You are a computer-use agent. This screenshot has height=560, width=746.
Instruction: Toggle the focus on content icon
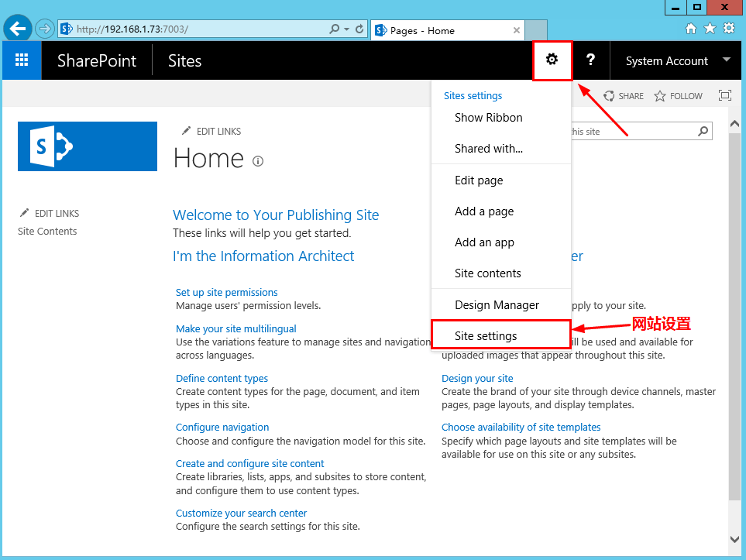[724, 95]
